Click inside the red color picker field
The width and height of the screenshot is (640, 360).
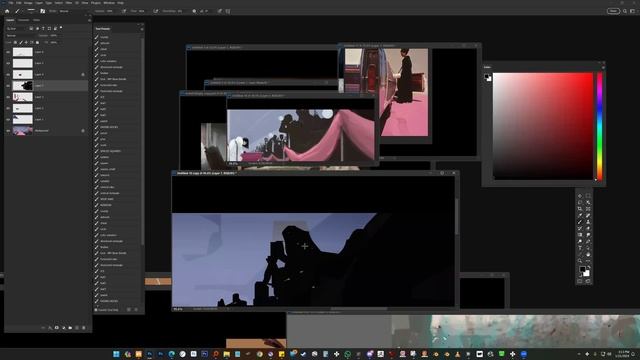543,126
